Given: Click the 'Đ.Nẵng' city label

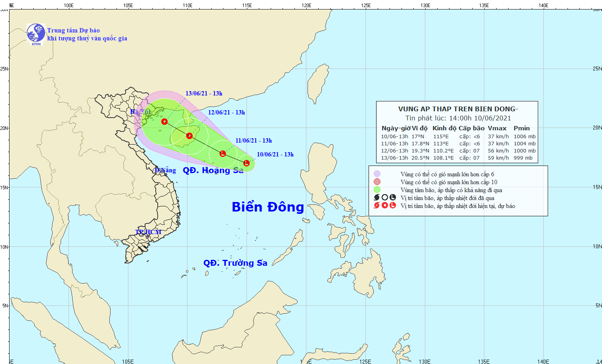Looking at the screenshot, I should pyautogui.click(x=165, y=171).
